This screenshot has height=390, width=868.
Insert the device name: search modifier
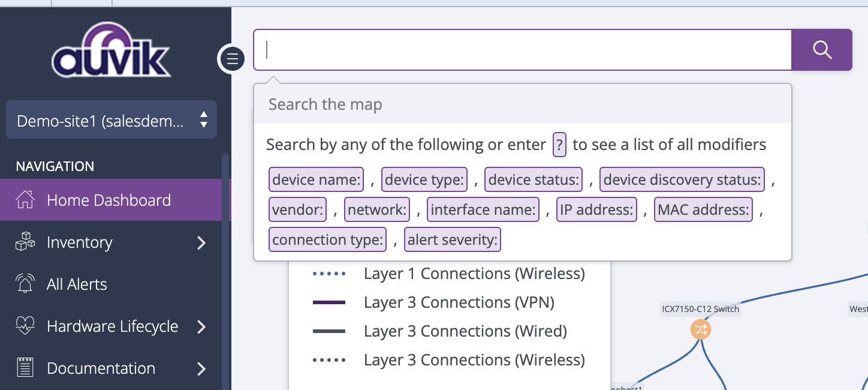coord(316,179)
